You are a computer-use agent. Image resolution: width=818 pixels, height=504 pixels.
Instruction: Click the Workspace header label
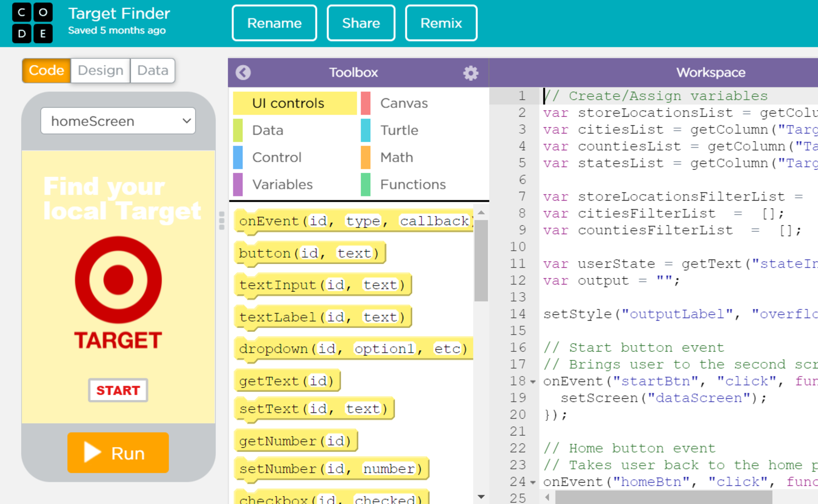point(711,73)
